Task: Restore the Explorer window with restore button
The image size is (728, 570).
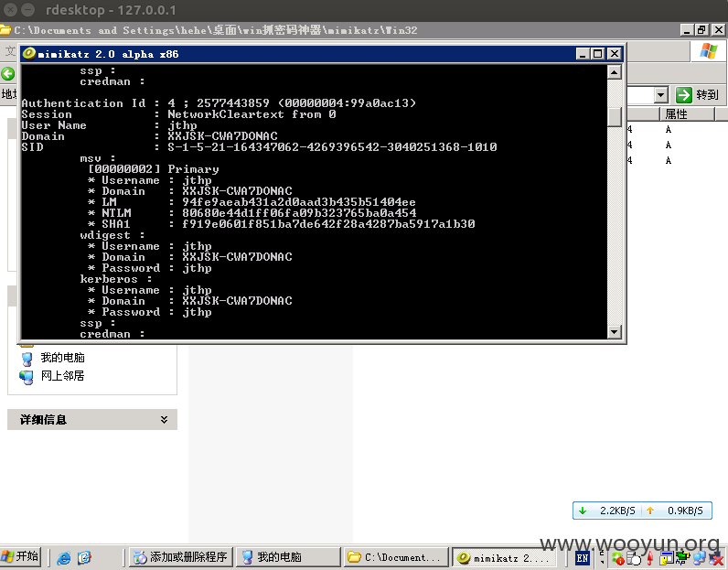Action: pos(702,30)
